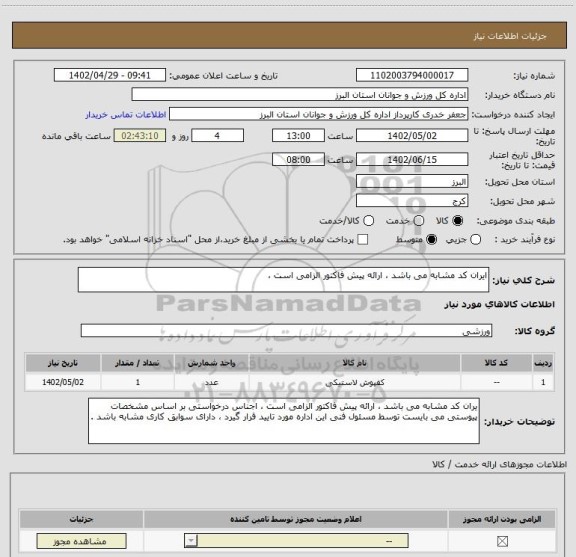The width and height of the screenshot is (576, 557).
Task: Select the کالا (goods) radio button
Action: [458, 220]
